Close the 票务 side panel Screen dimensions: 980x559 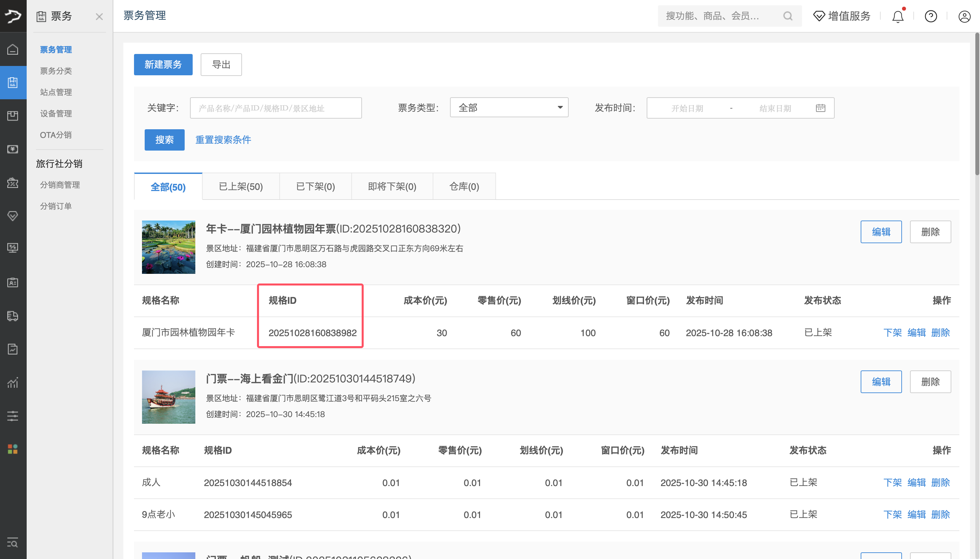(x=99, y=17)
